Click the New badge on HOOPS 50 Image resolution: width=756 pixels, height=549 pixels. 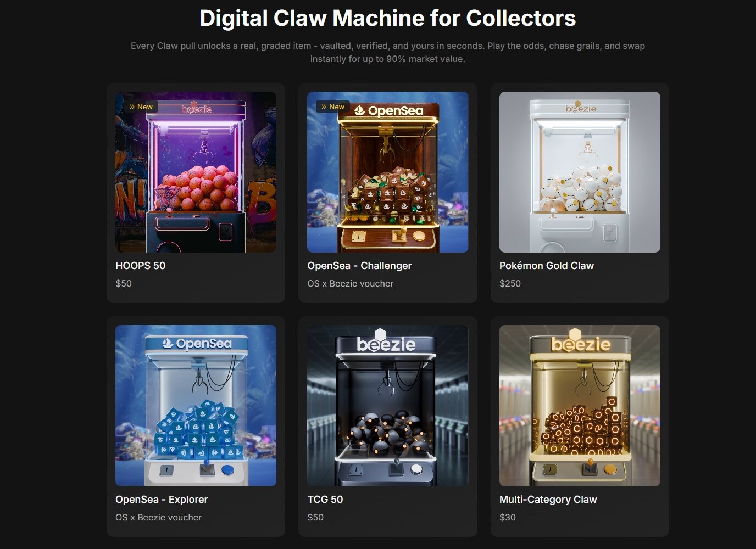pos(141,107)
